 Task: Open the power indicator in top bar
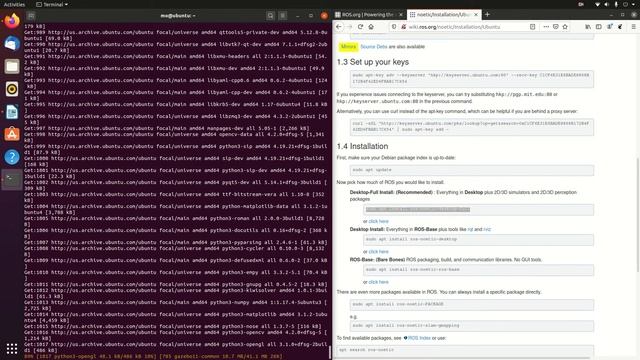[625, 4]
